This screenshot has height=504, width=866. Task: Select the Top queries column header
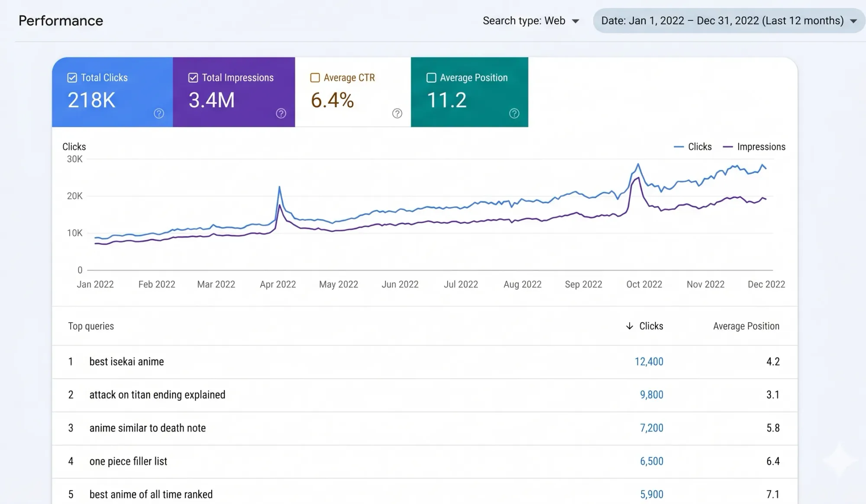[x=91, y=326]
